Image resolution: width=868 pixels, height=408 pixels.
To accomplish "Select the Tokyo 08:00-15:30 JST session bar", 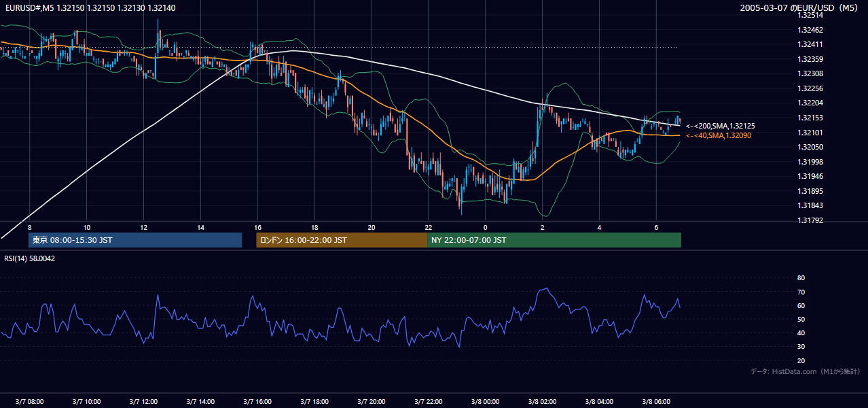I will [x=135, y=240].
